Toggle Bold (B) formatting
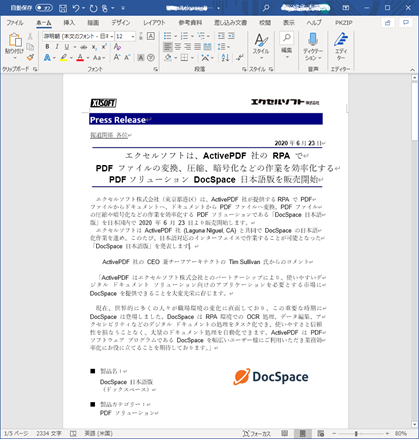This screenshot has height=439, width=419. (47, 47)
